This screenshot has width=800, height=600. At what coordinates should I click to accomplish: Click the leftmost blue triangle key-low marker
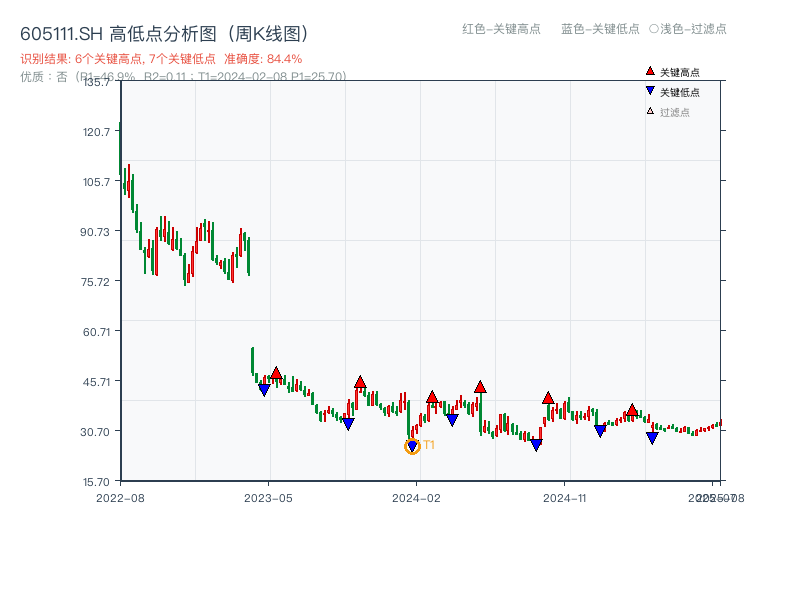(262, 388)
